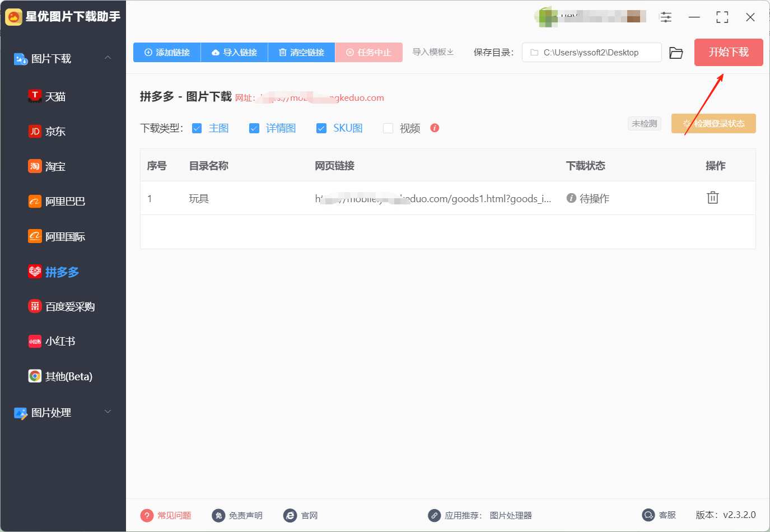This screenshot has width=770, height=532.
Task: Click 清空链接 to clear all links
Action: coord(301,52)
